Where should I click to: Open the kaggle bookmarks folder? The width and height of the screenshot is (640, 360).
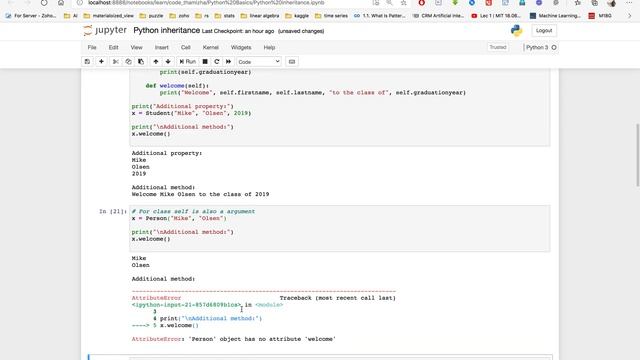tap(297, 16)
